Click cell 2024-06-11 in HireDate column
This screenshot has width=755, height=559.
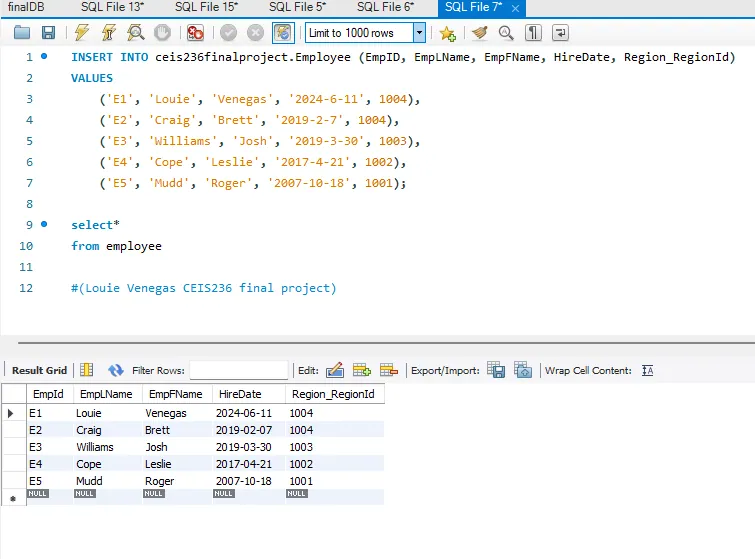click(248, 413)
